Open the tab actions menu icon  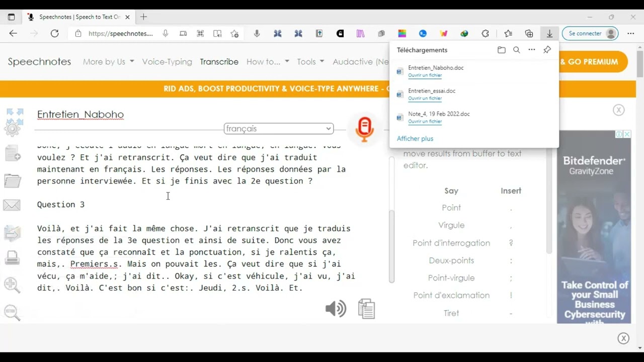pos(11,17)
